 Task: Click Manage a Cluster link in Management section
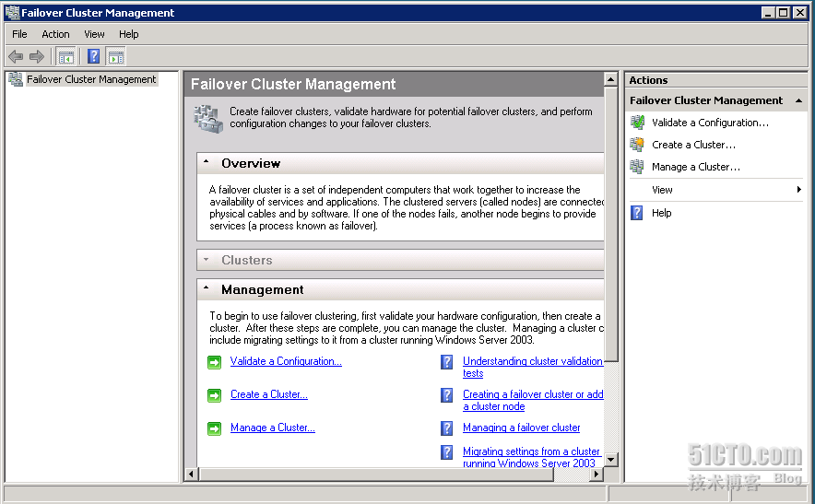tap(272, 428)
